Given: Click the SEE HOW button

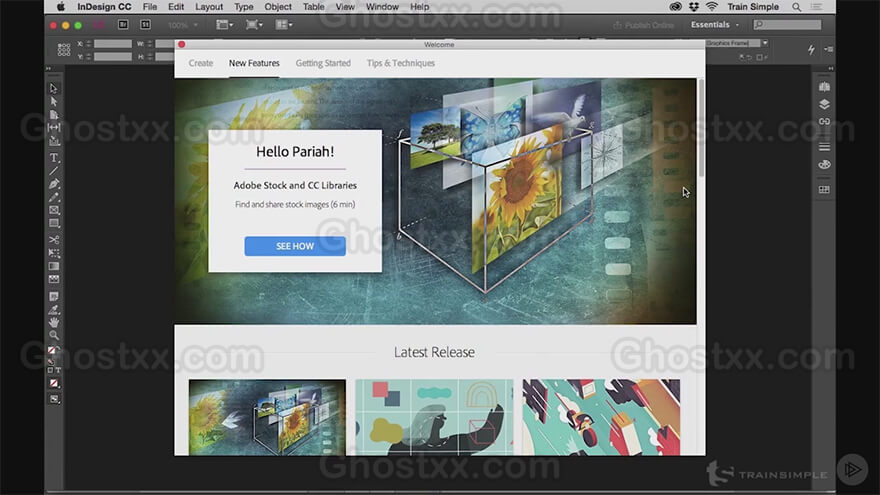Looking at the screenshot, I should pyautogui.click(x=295, y=246).
